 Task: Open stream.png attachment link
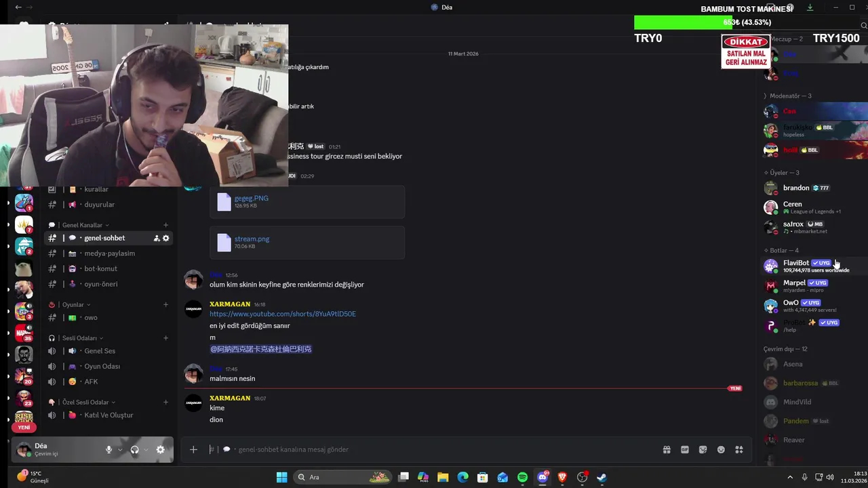click(252, 239)
